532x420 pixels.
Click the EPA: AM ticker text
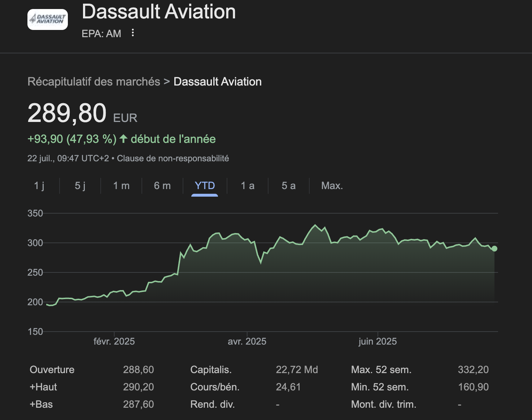pos(101,34)
